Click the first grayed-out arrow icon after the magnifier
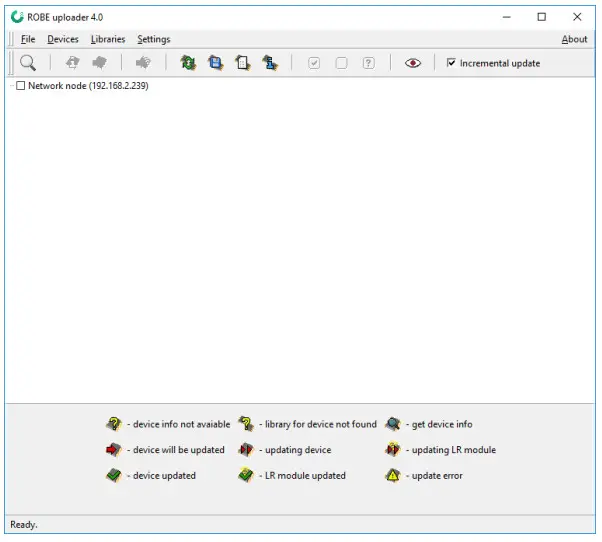602x542 pixels. pyautogui.click(x=72, y=63)
